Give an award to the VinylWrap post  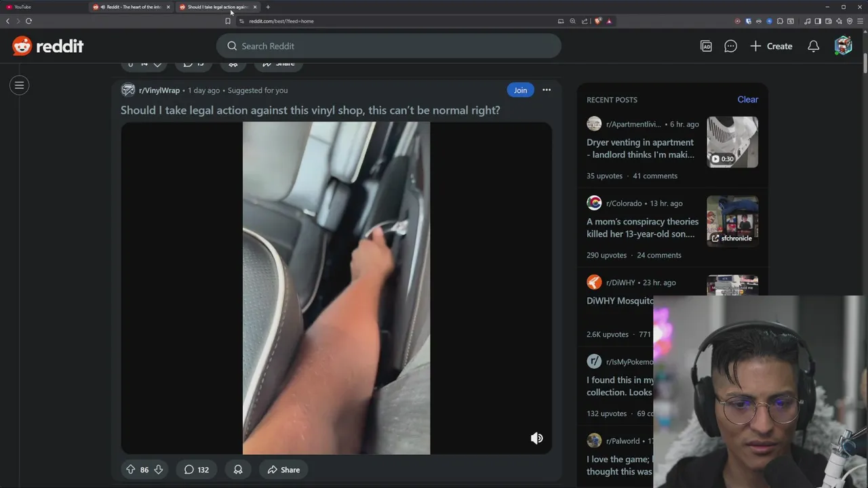[x=238, y=470]
